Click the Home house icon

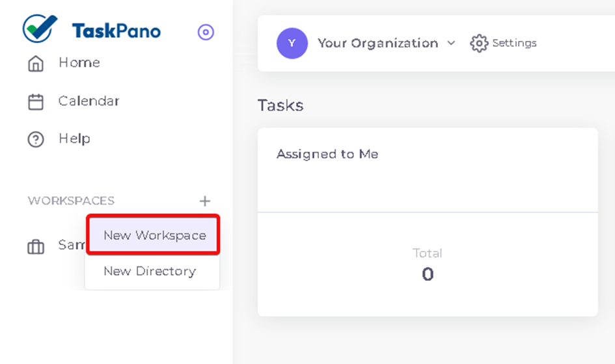36,64
